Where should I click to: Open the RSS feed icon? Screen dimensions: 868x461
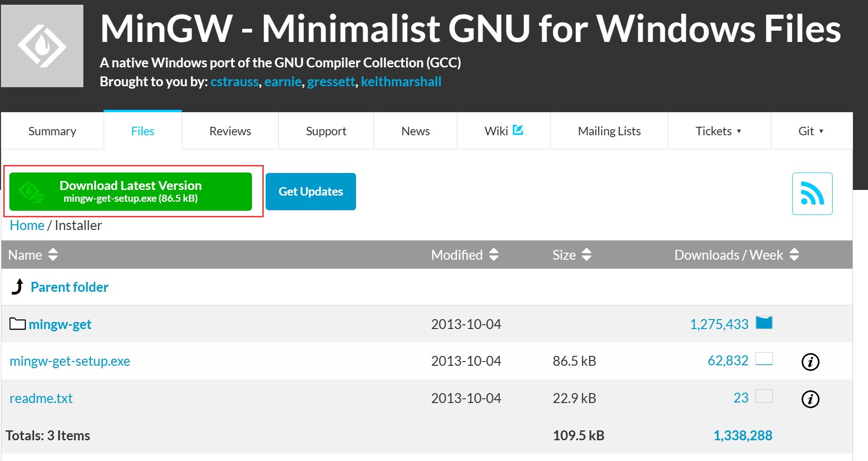[812, 194]
